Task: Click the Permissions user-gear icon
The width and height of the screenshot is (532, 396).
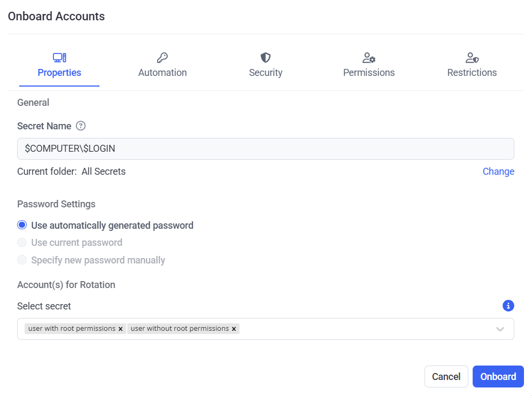Action: [369, 58]
